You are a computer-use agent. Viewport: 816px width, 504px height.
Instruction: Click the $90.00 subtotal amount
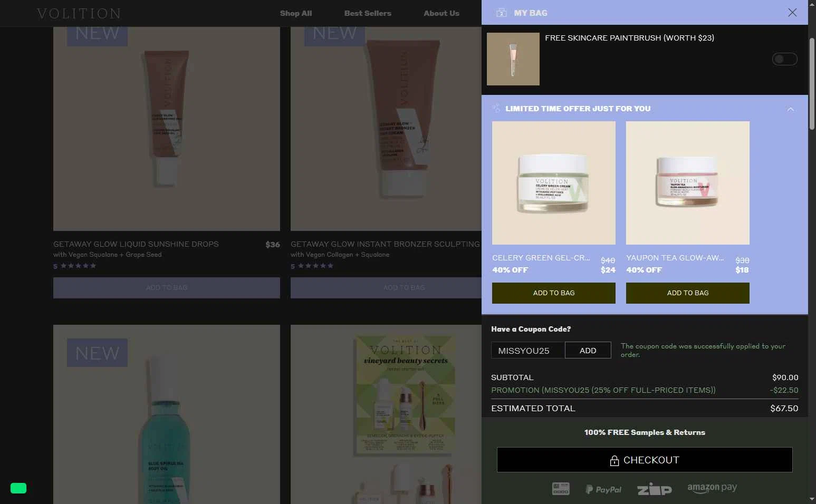point(785,377)
